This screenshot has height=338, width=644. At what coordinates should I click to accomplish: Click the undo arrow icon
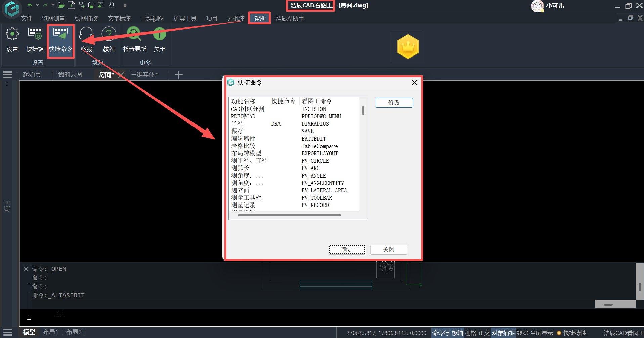pos(30,5)
